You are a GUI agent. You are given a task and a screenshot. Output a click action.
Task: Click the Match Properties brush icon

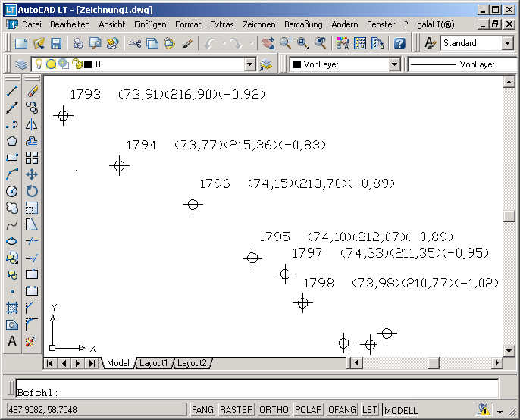pyautogui.click(x=188, y=43)
